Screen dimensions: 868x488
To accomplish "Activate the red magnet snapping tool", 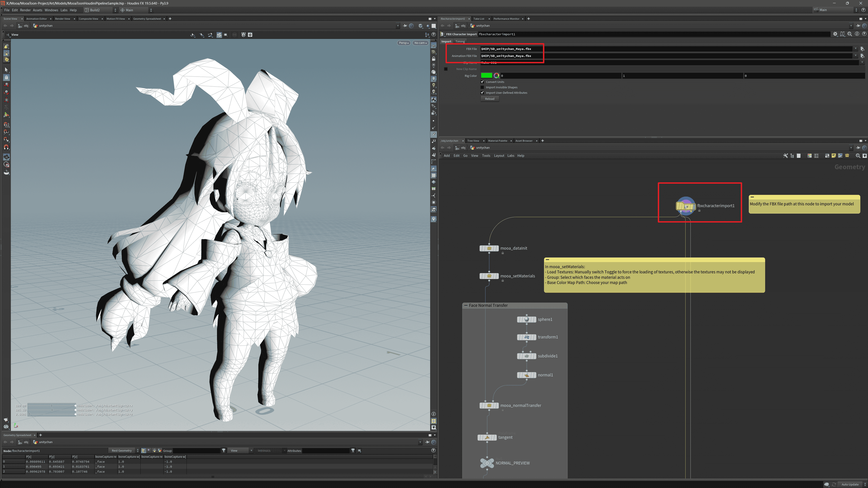I will click(x=6, y=147).
